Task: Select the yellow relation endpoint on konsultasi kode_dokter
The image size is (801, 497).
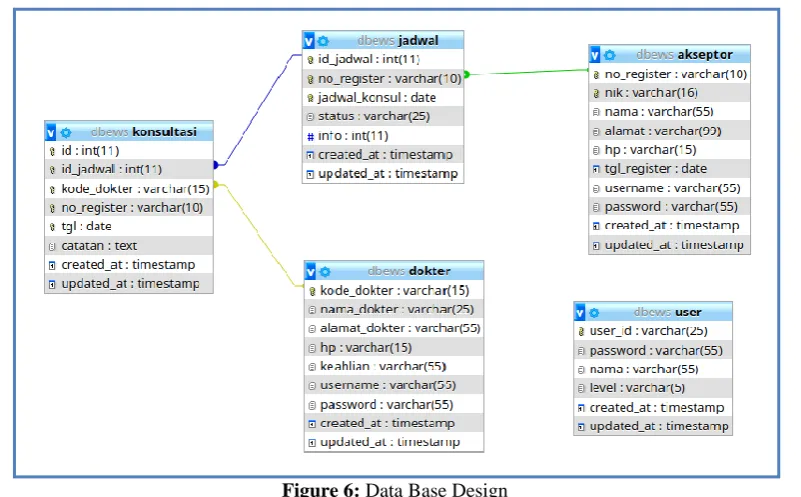Action: click(216, 184)
